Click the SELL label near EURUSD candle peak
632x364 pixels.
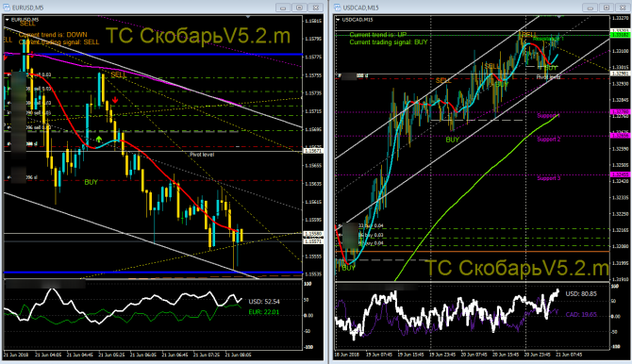(x=118, y=75)
